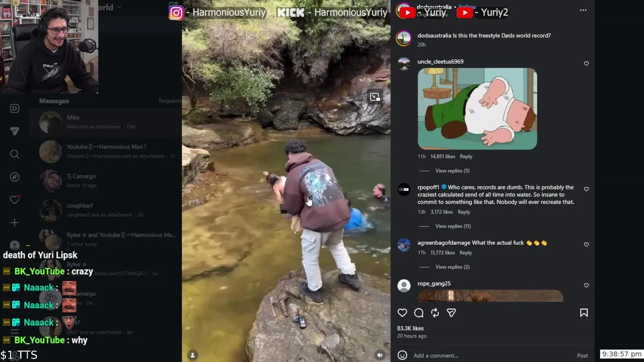Open Tj Camargo's message thread
The width and height of the screenshot is (644, 362).
coord(106,181)
